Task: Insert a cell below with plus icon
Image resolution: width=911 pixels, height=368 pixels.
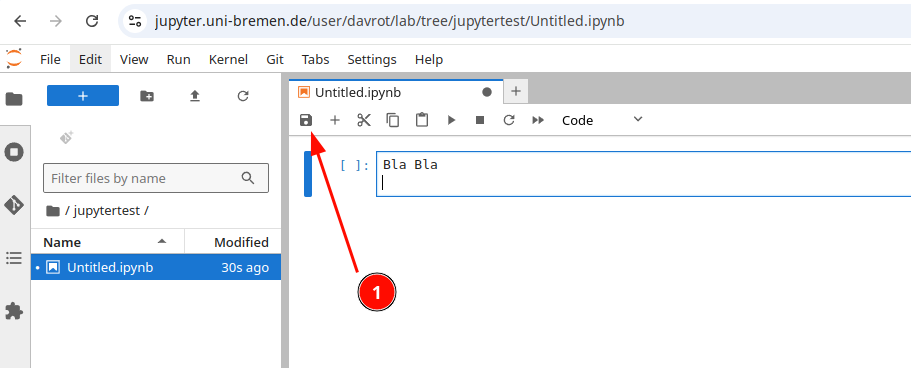Action: tap(335, 120)
